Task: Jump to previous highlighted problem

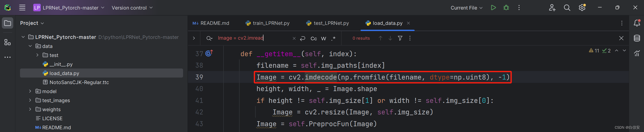Action: [617, 50]
